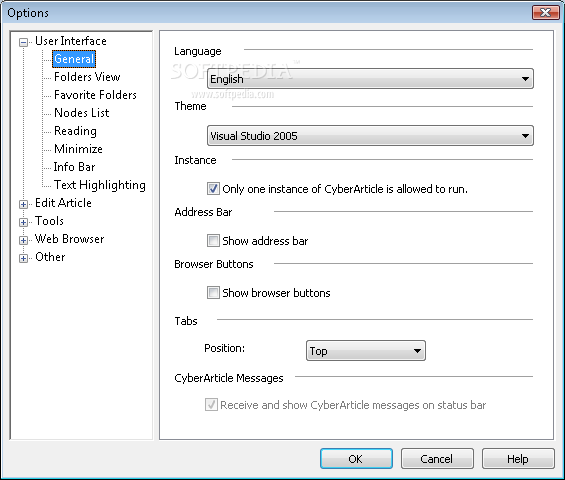Select the Other tree label

pyautogui.click(x=50, y=257)
